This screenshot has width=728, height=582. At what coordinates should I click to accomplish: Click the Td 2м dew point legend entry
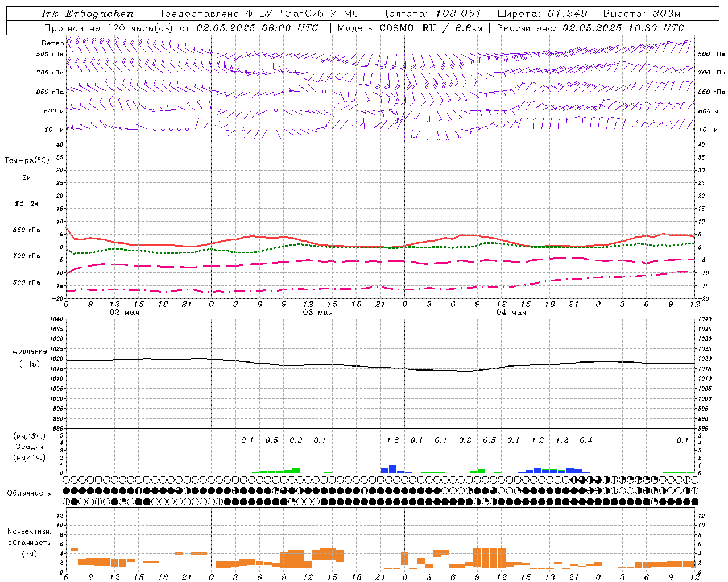pyautogui.click(x=26, y=203)
